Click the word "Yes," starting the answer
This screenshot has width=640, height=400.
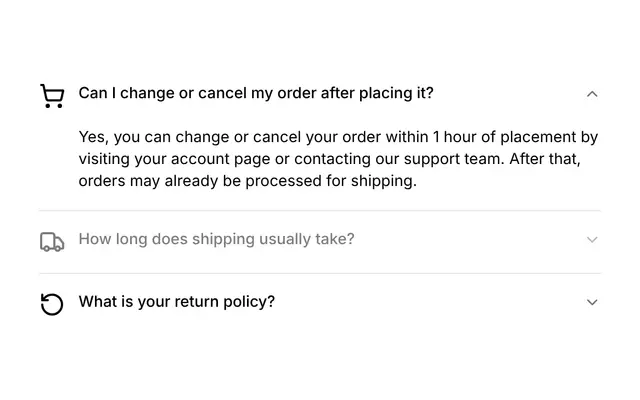(x=94, y=137)
